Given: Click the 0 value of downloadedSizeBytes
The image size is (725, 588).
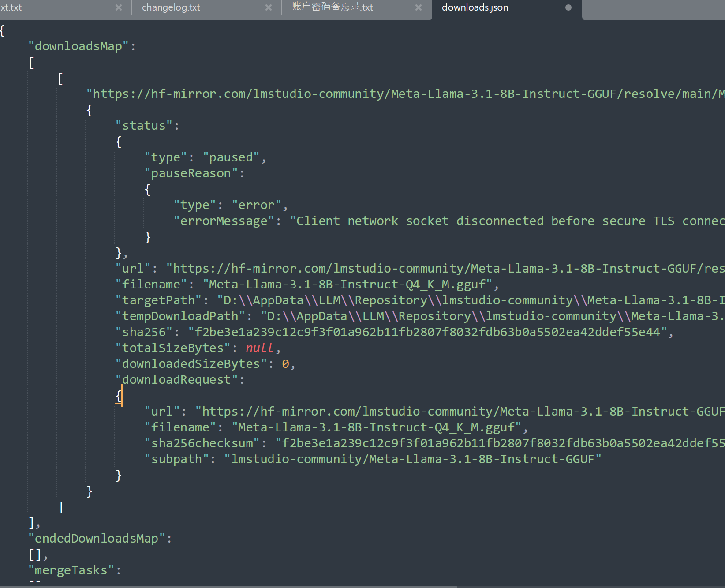Looking at the screenshot, I should tap(286, 364).
